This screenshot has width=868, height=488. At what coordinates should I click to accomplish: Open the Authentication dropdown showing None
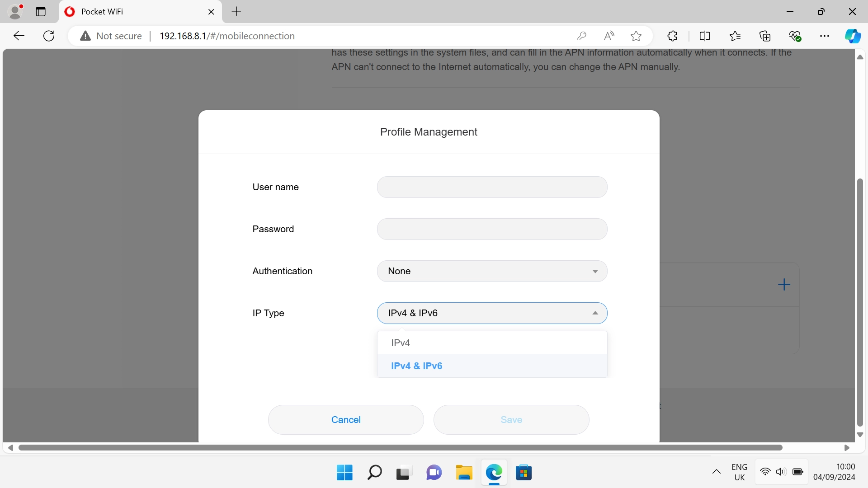click(x=492, y=271)
